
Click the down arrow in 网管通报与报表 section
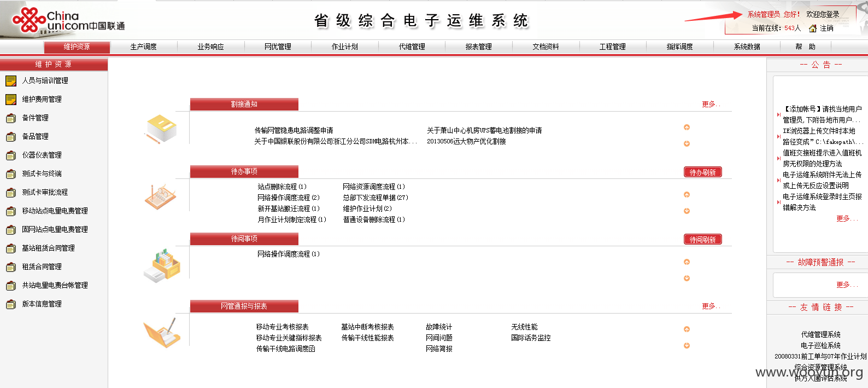687,346
